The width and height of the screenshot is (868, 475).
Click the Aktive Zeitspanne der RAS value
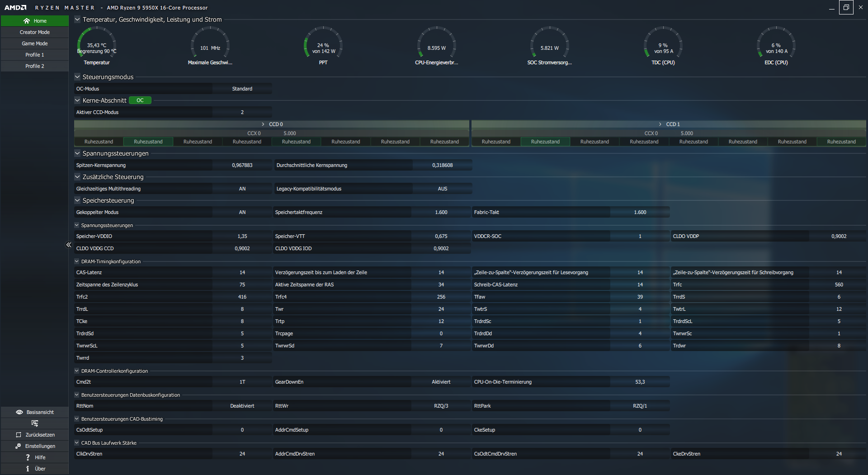pyautogui.click(x=441, y=285)
